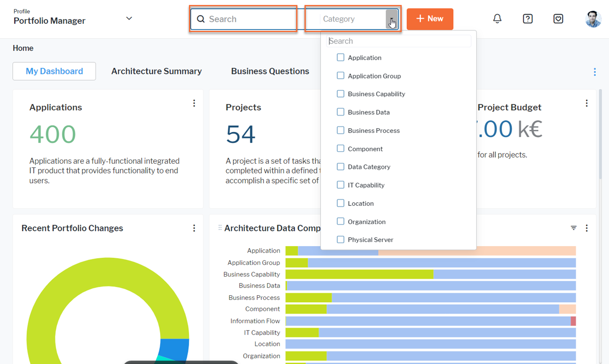The image size is (609, 364).
Task: Open the Project Budget card options menu
Action: coord(587,103)
